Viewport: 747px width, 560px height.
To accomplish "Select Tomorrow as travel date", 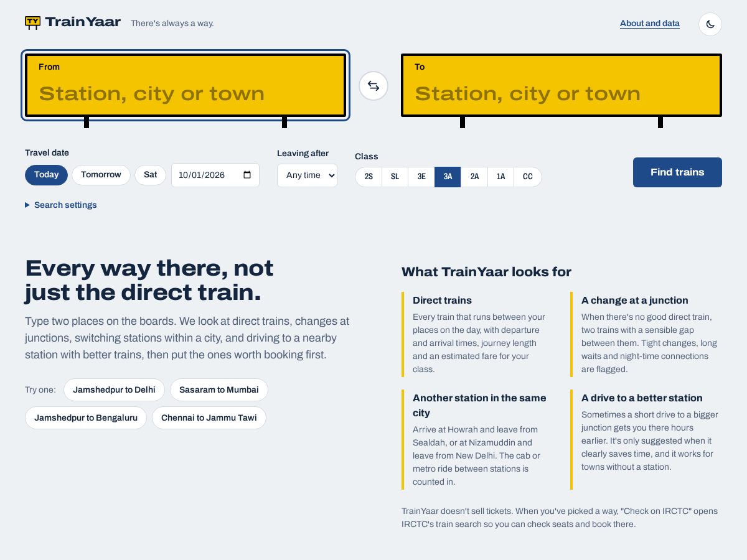I will (101, 175).
